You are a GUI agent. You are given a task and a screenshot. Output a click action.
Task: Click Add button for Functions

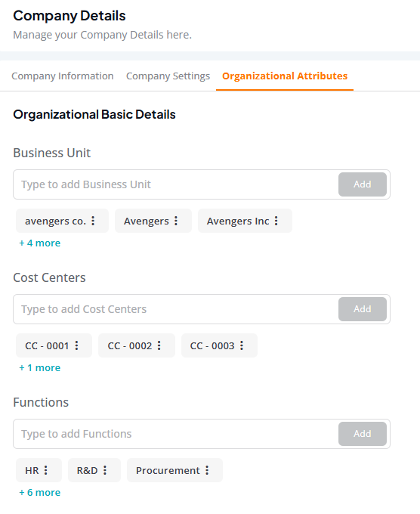(x=363, y=434)
